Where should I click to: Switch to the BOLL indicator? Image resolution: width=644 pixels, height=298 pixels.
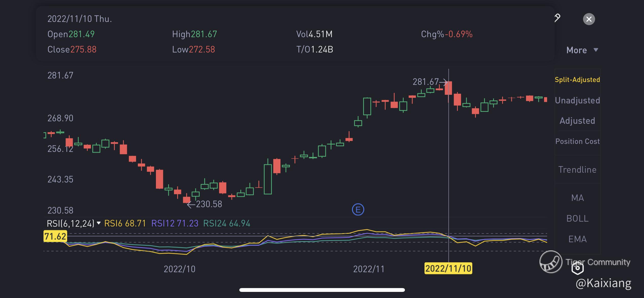point(577,219)
